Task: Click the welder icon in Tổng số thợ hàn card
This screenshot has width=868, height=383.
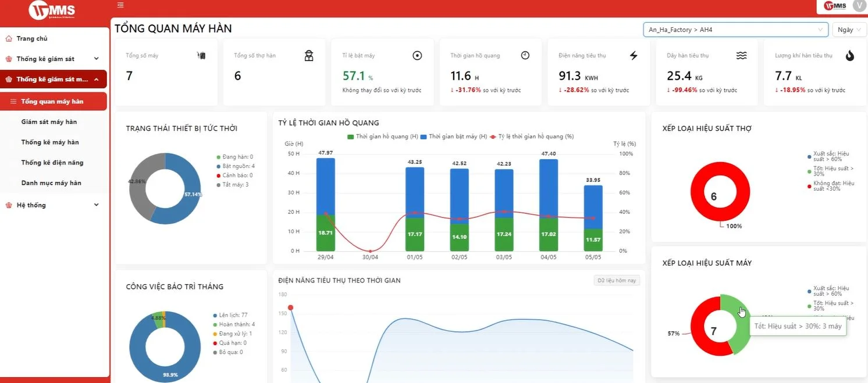Action: coord(309,55)
